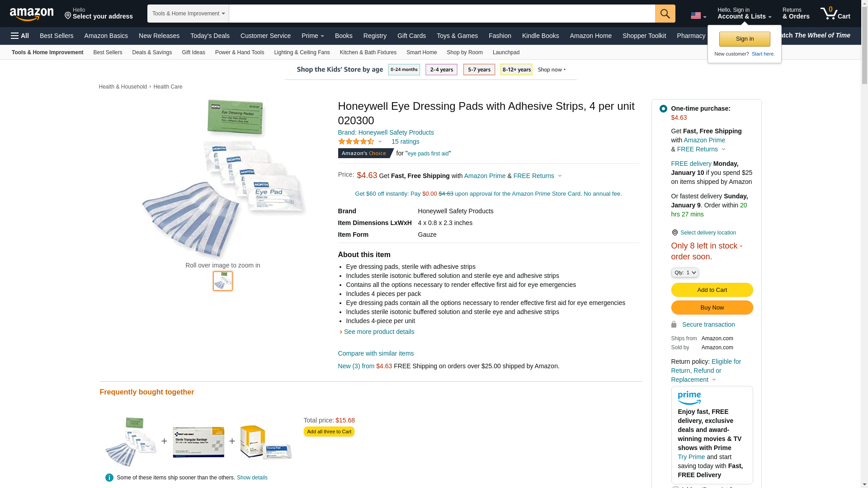This screenshot has height=488, width=868.
Task: Open the Tools & Home Improvement search category dropdown
Action: click(x=188, y=14)
